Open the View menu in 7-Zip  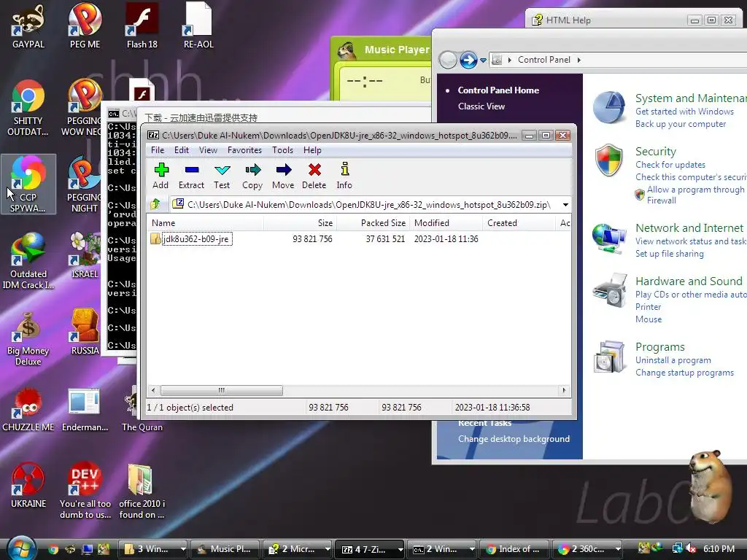tap(208, 150)
